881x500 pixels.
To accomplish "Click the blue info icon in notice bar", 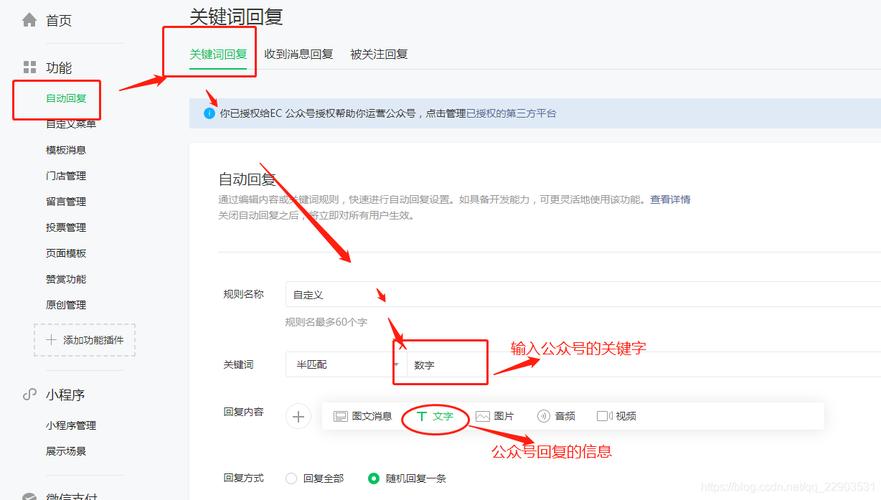I will point(209,113).
